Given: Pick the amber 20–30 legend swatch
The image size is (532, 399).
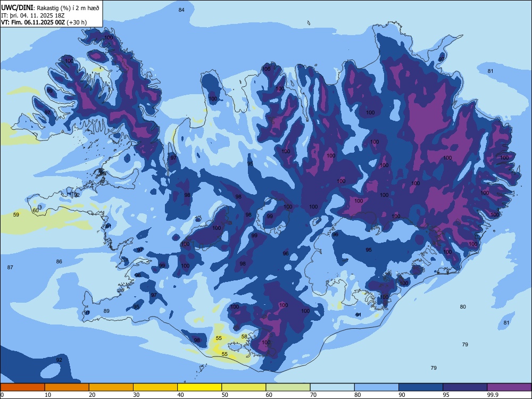Looking at the screenshot, I should (111, 387).
